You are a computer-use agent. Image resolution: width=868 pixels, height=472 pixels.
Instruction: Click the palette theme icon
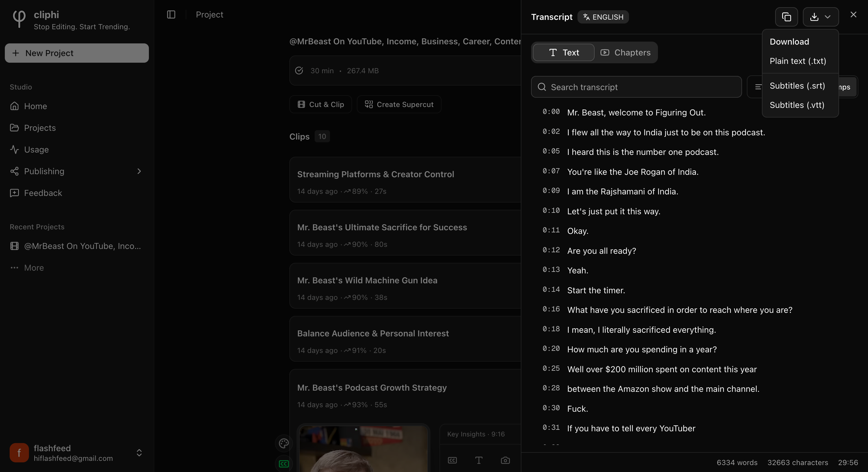click(x=284, y=443)
